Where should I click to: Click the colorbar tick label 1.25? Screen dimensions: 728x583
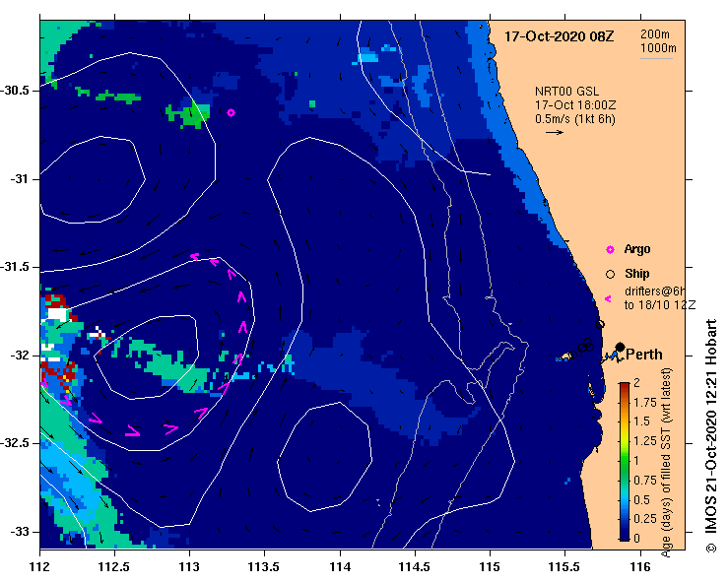click(645, 441)
